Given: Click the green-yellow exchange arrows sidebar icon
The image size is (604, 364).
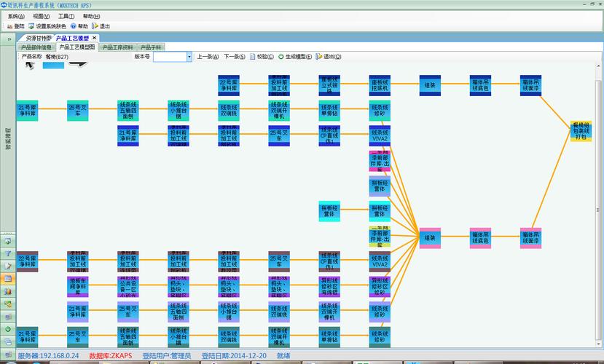Looking at the screenshot, I should point(8,304).
